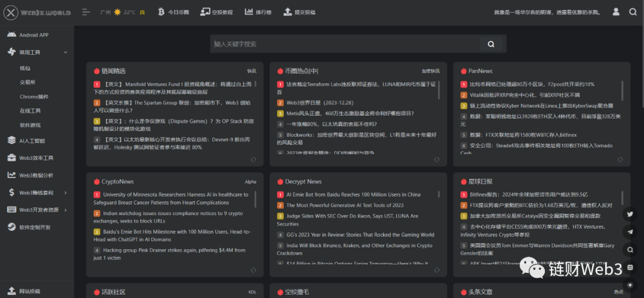
Task: Open 今日币圈 in the top menu
Action: click(x=174, y=13)
